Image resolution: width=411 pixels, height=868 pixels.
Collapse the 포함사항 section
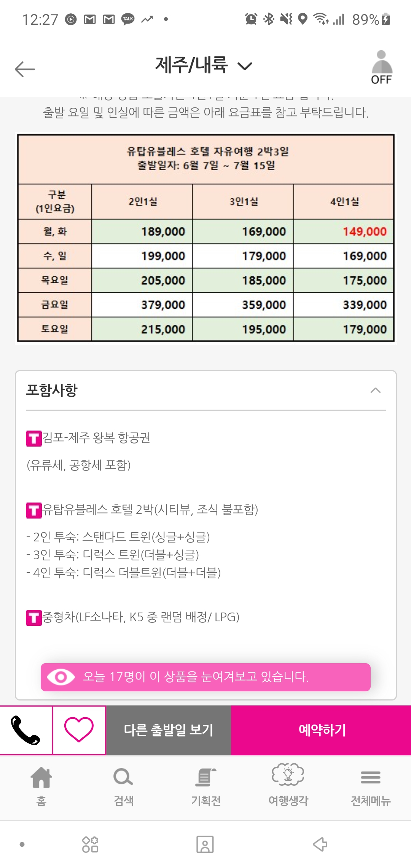point(375,390)
